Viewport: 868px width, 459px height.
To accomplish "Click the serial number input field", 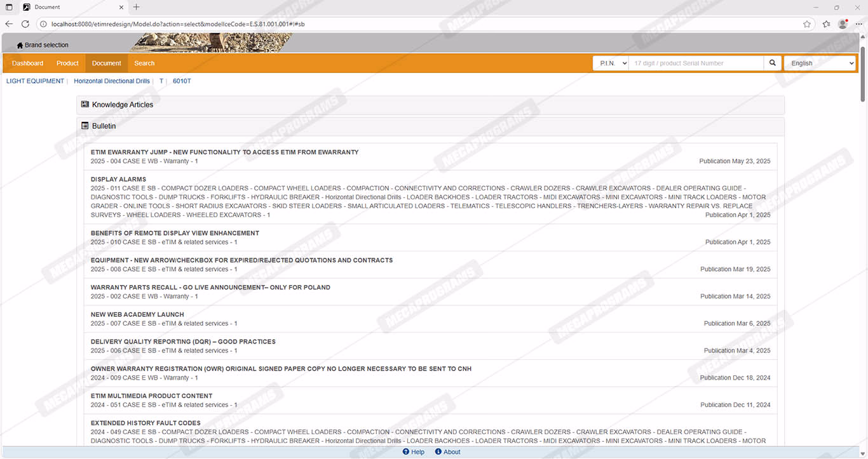I will (696, 63).
